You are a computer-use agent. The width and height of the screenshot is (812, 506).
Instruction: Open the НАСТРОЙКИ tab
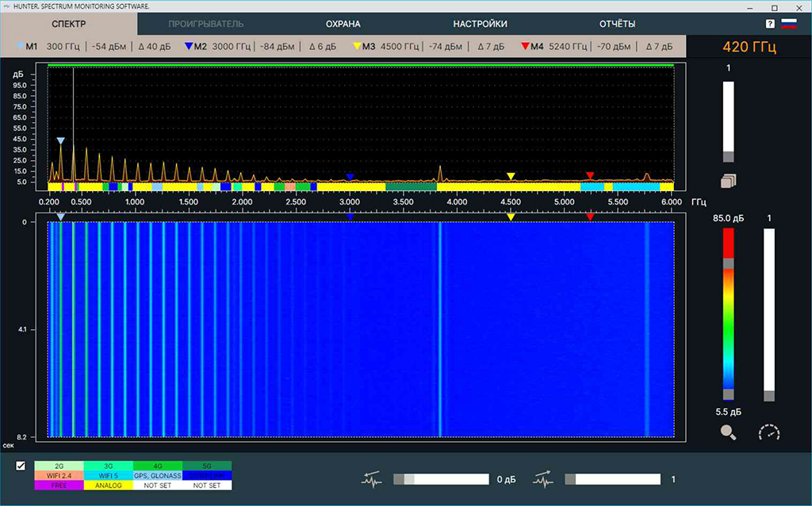(480, 24)
